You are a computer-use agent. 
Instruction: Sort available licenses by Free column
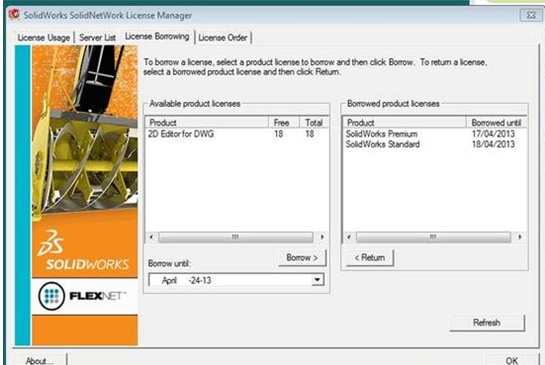pyautogui.click(x=284, y=122)
